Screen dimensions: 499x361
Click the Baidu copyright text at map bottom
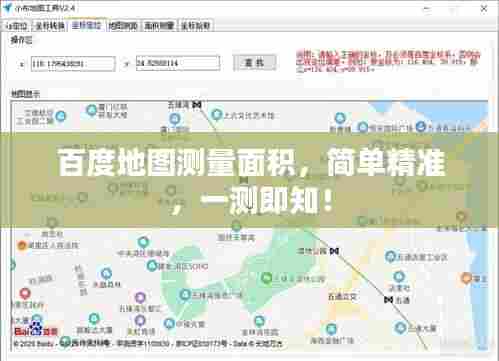(148, 343)
